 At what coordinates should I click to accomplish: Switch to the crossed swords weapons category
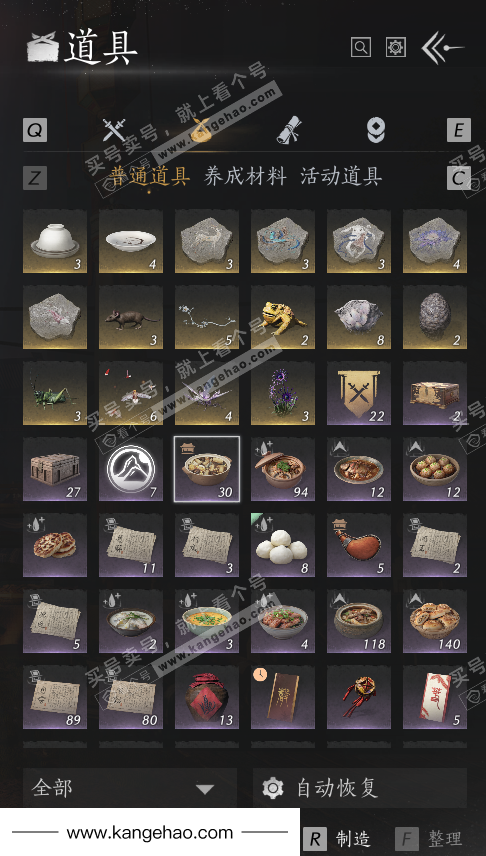(x=114, y=130)
